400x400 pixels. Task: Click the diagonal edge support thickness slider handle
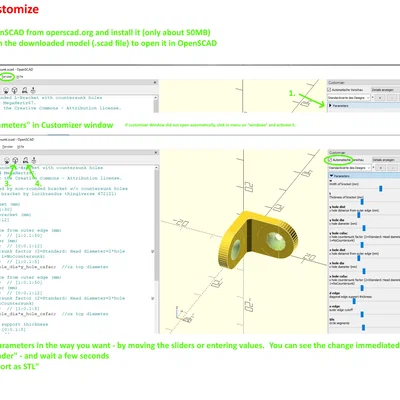point(354,301)
